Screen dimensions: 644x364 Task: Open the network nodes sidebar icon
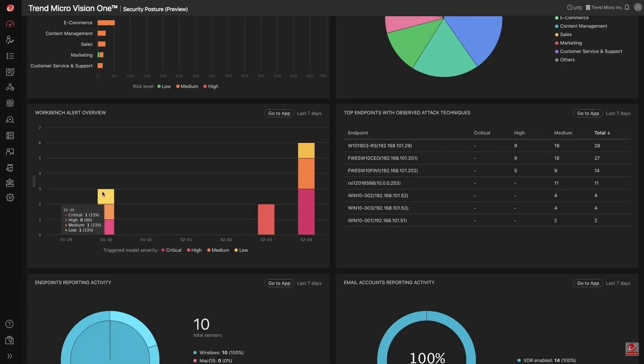10,87
